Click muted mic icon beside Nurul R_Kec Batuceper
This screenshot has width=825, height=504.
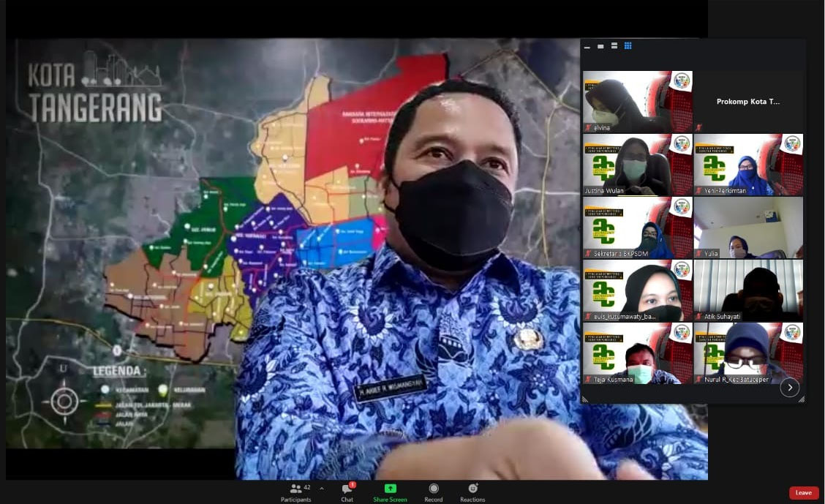coord(698,380)
